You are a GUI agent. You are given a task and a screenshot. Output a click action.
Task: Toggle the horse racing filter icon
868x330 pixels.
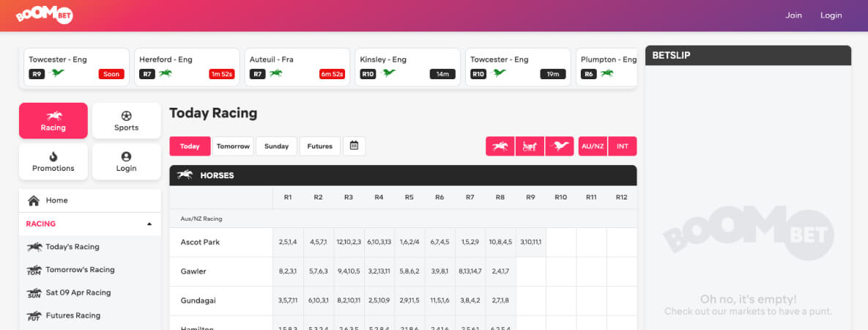tap(500, 147)
